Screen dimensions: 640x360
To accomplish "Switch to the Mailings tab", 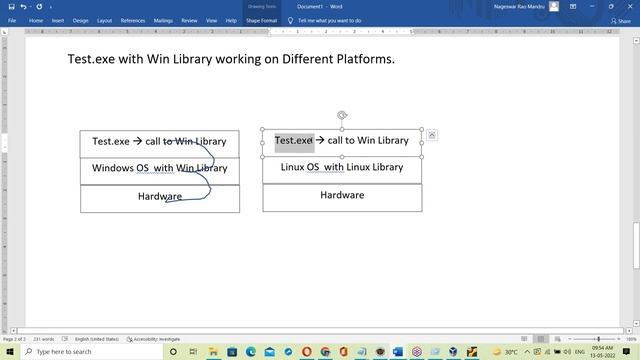I will tap(163, 20).
